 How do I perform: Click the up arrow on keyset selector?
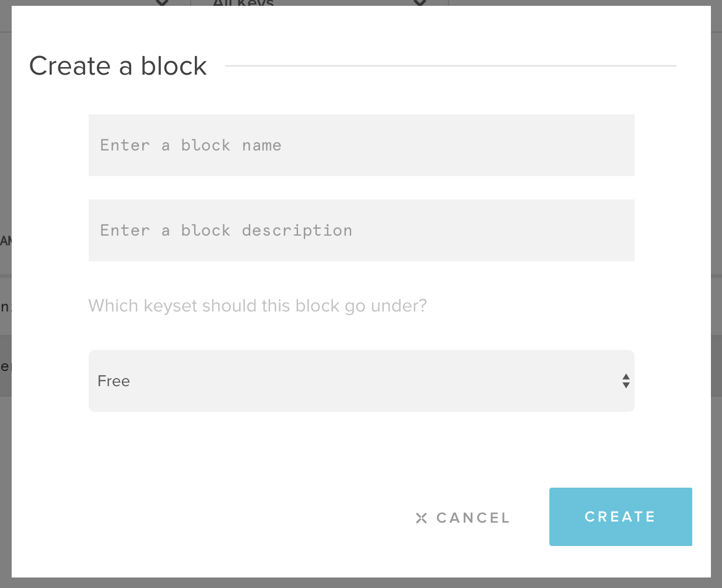click(x=626, y=377)
